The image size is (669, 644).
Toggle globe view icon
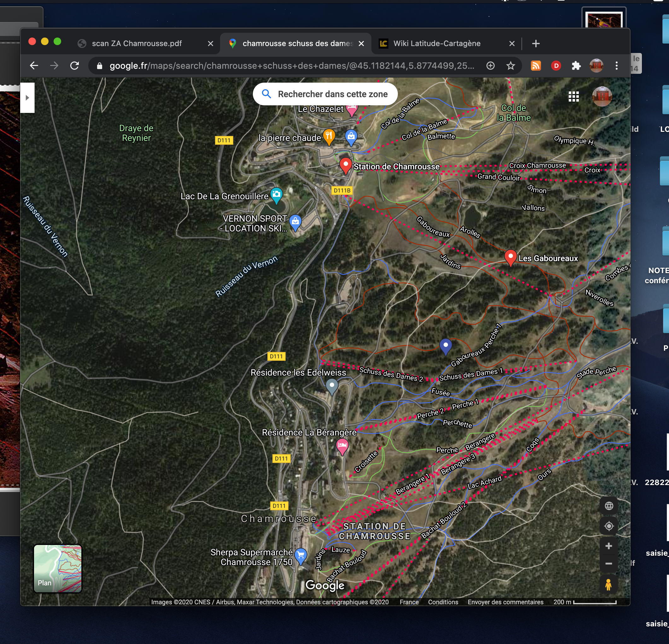click(x=608, y=506)
